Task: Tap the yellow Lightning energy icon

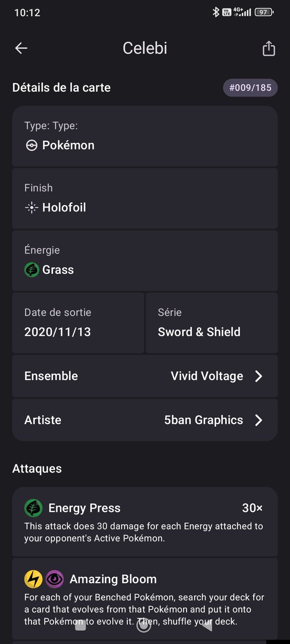Action: point(33,579)
